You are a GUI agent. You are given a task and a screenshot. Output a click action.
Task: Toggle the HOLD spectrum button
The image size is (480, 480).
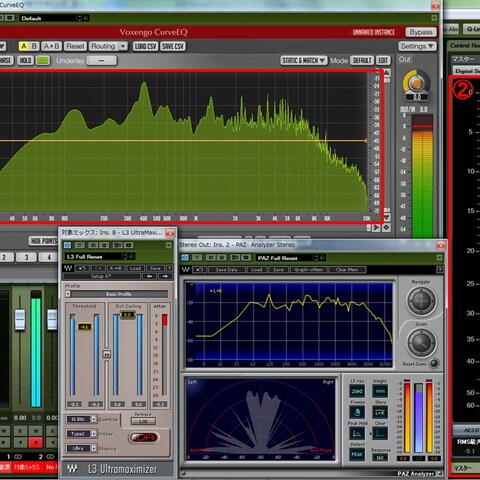(x=25, y=60)
